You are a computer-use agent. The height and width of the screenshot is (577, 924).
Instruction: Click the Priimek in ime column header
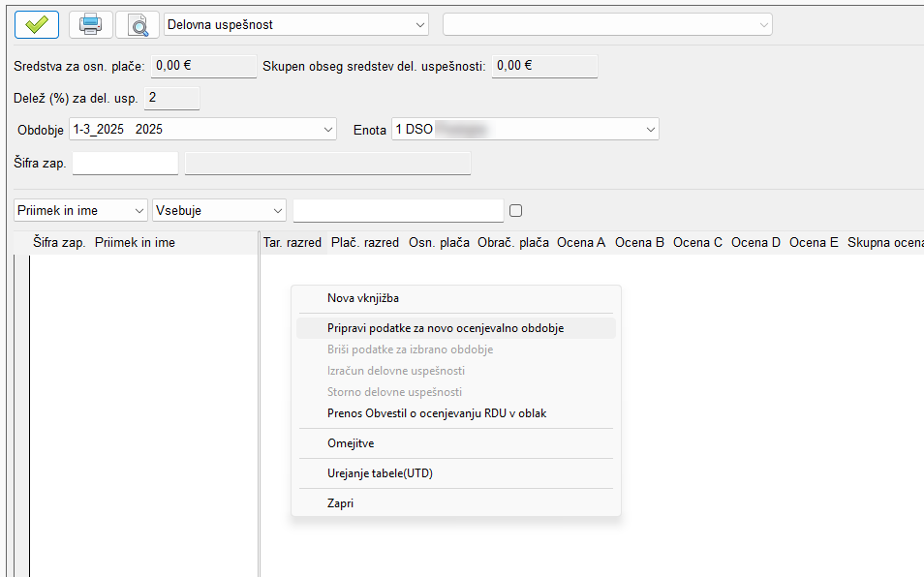pos(135,243)
